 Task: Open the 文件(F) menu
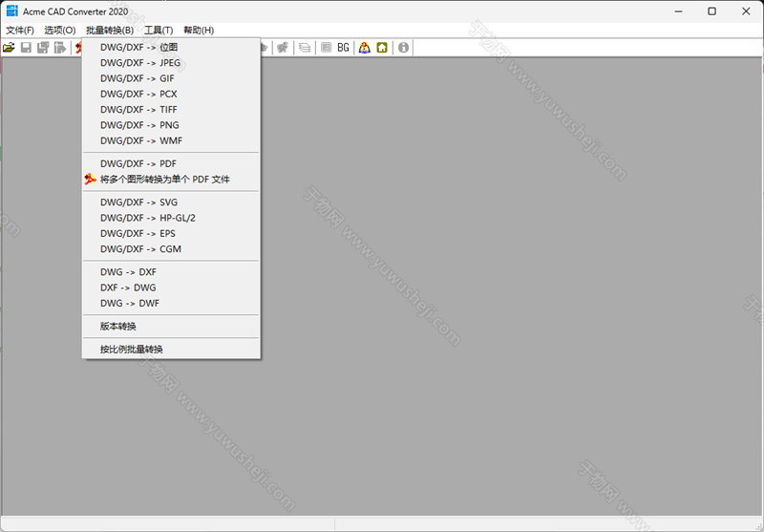(20, 31)
